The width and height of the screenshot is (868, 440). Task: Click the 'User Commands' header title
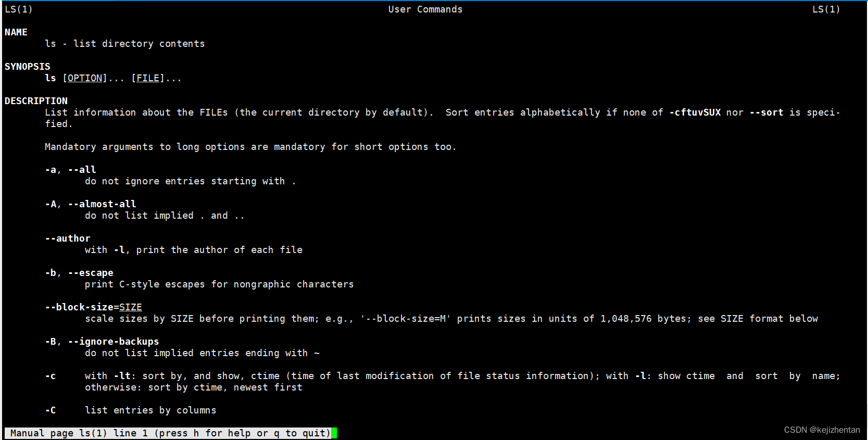tap(425, 9)
